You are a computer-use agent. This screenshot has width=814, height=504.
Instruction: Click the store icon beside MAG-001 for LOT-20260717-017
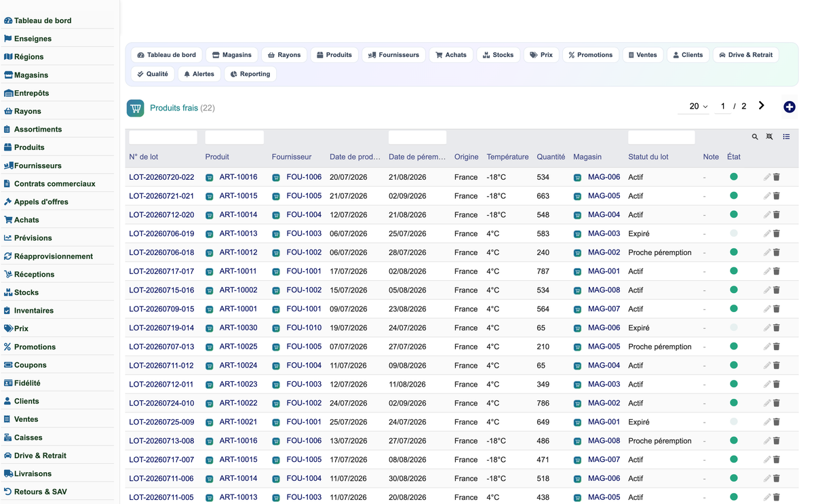577,271
